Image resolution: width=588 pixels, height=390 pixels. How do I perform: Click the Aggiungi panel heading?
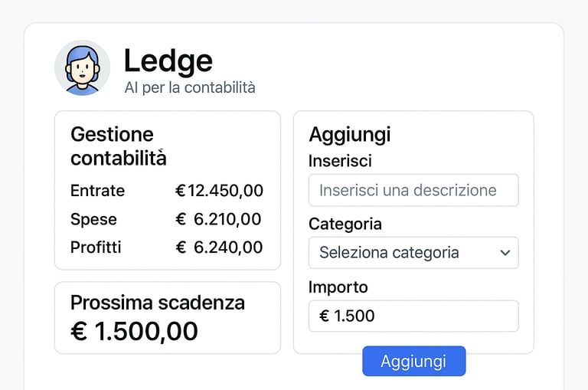(349, 135)
